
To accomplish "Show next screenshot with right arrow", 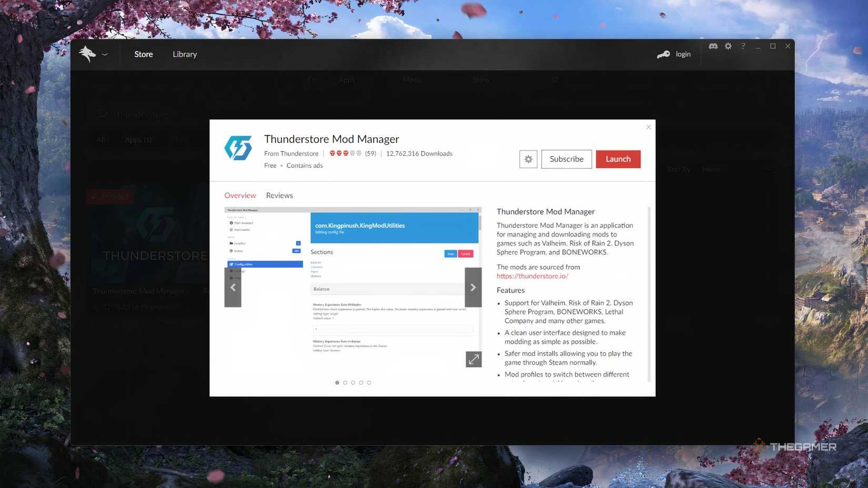I will coord(473,288).
